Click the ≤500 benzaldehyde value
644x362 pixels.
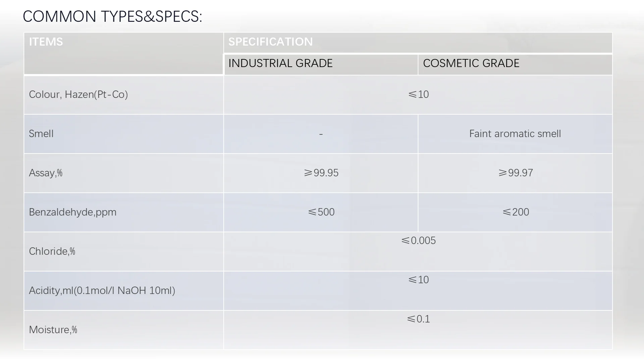(321, 212)
